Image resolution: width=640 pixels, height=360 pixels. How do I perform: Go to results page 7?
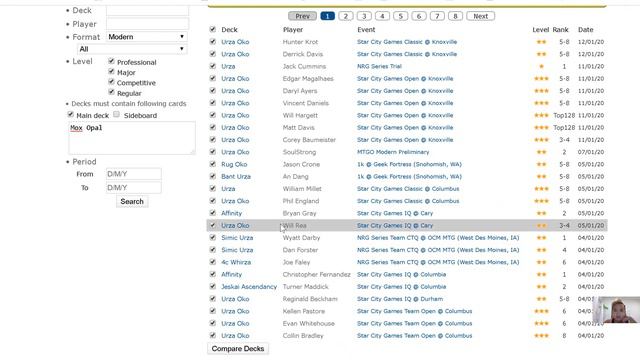click(x=437, y=16)
